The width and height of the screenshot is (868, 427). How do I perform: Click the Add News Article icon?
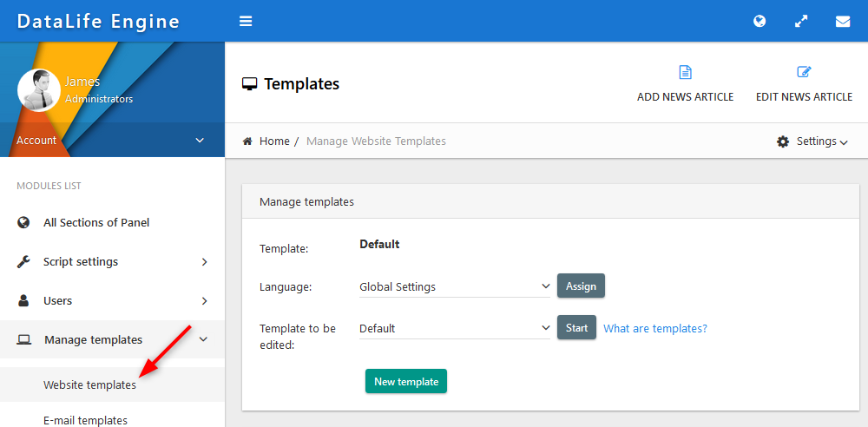point(685,72)
